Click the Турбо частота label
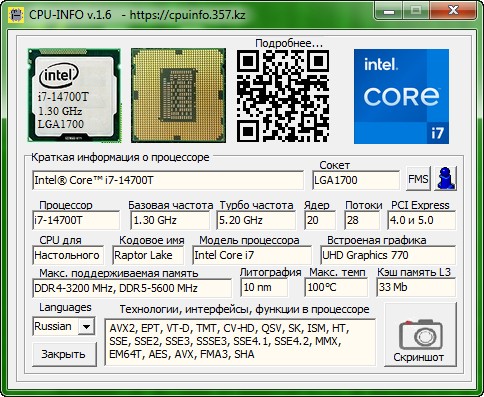Image resolution: width=484 pixels, height=397 pixels. pos(256,205)
